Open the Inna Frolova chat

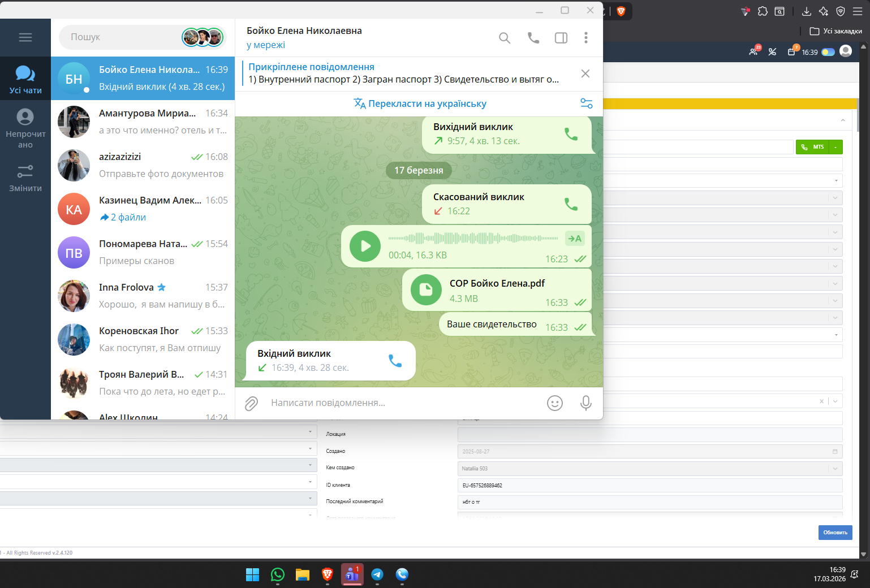[x=143, y=296]
